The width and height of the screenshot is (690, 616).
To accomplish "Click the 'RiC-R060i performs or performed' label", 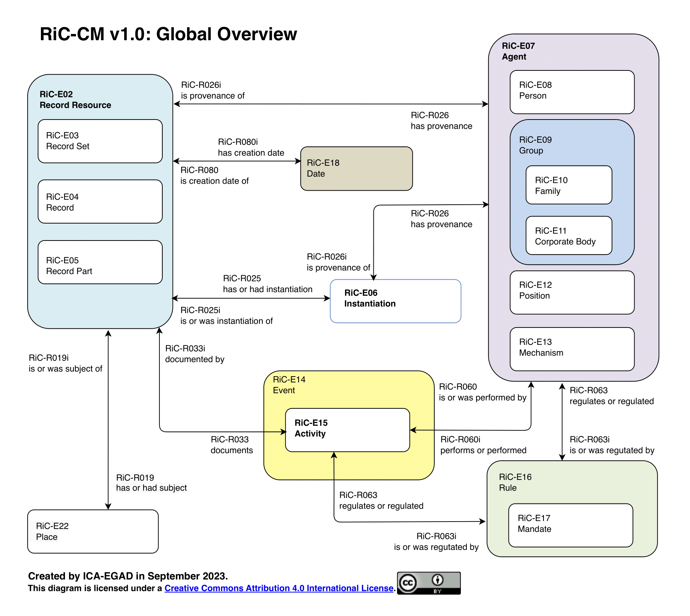I will [x=483, y=445].
